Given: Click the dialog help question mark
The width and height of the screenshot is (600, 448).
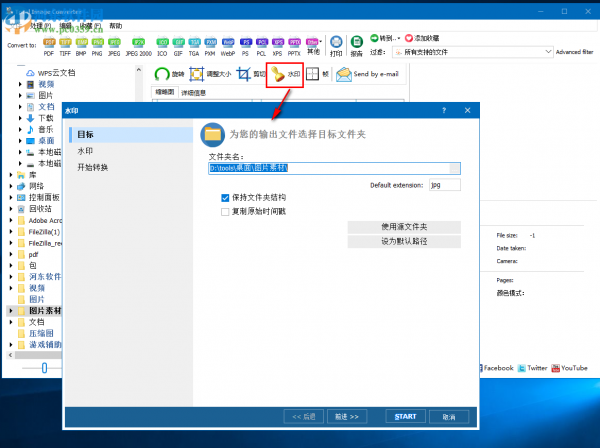Looking at the screenshot, I should [x=444, y=111].
